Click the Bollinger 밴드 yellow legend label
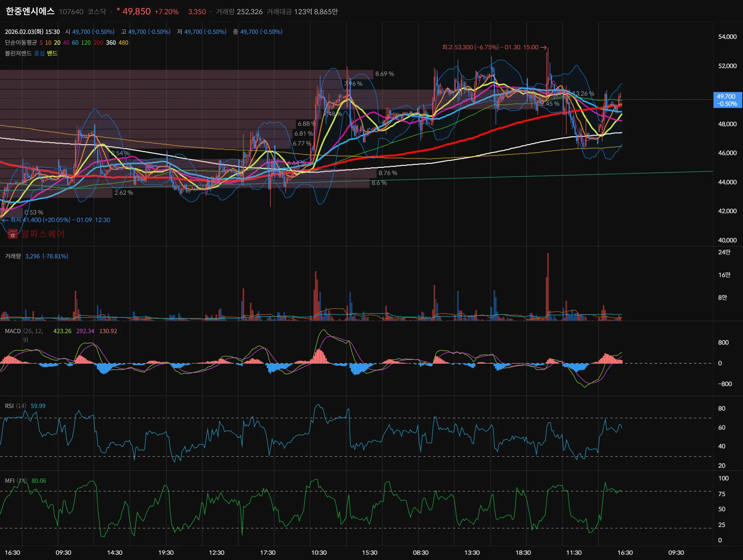 [x=52, y=53]
